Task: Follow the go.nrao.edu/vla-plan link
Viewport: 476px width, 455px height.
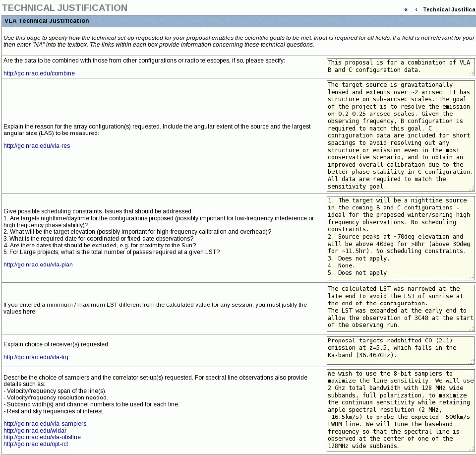Action: 38,264
